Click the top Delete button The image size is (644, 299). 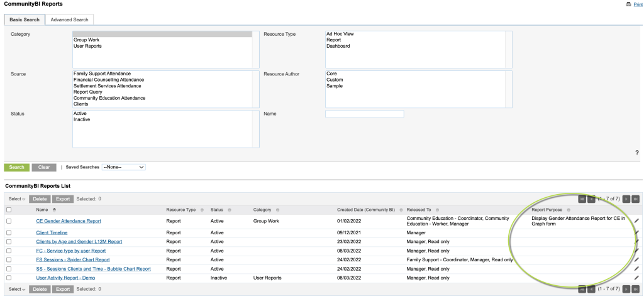[40, 199]
